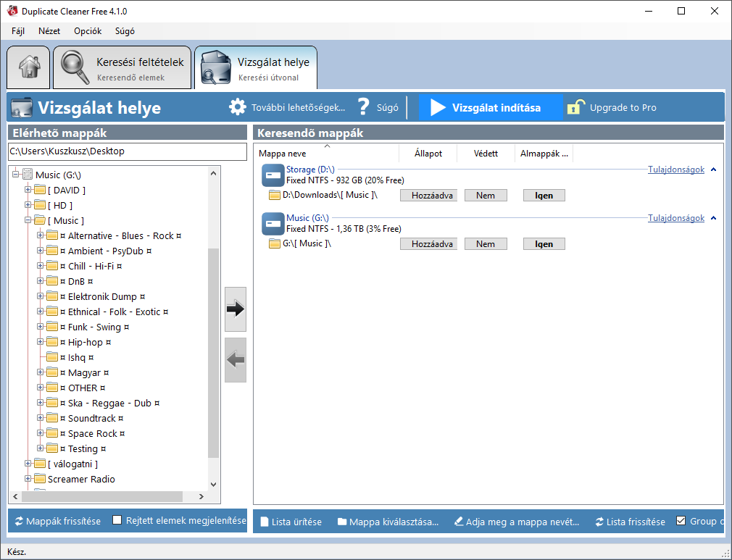Image resolution: width=732 pixels, height=560 pixels.
Task: Click the Storage (D:\) drive icon
Action: pos(273,175)
